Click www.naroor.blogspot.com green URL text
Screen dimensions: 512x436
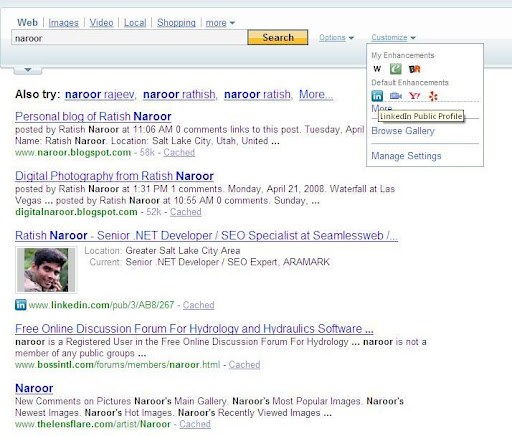point(73,152)
